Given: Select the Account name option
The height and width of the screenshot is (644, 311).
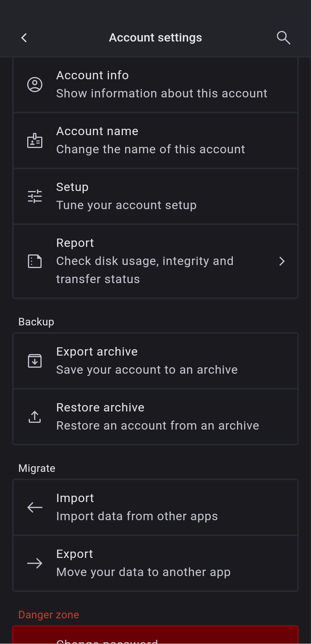Looking at the screenshot, I should [150, 140].
